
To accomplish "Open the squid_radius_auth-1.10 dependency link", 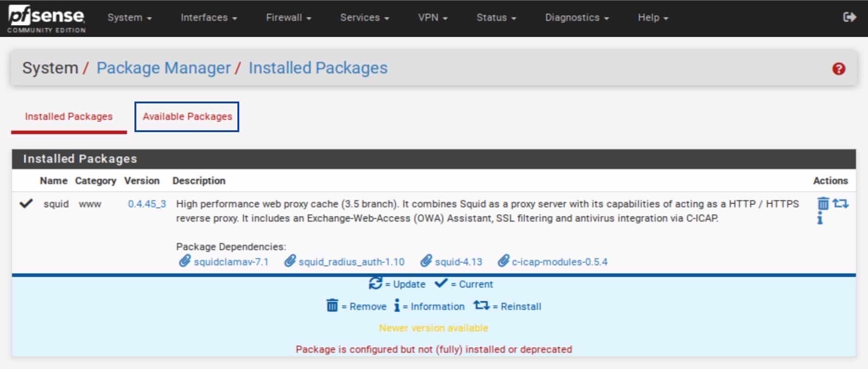I will 351,262.
